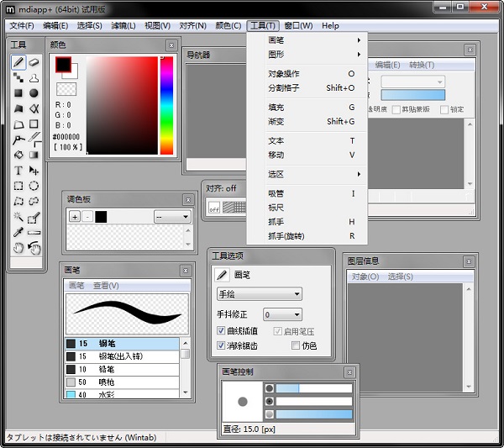504x448 pixels.
Task: Open the 查看(V) menu in brush panel
Action: [x=106, y=286]
